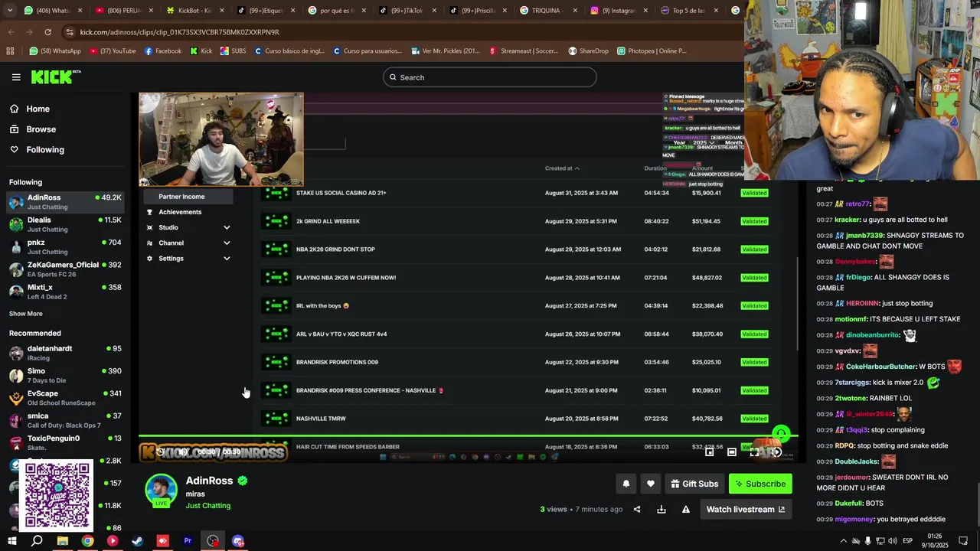Report the clip via warning icon
980x551 pixels.
(x=686, y=510)
